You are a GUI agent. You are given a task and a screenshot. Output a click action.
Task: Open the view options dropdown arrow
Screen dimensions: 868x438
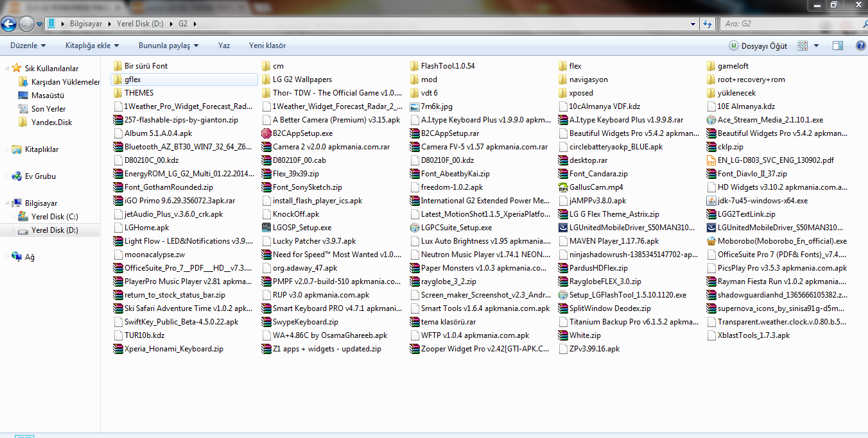click(817, 46)
